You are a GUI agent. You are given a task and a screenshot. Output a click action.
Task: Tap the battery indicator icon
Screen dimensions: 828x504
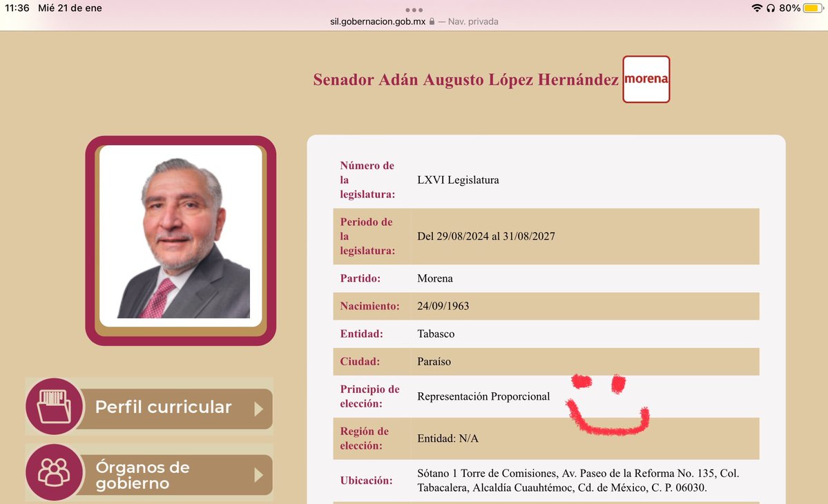[813, 8]
